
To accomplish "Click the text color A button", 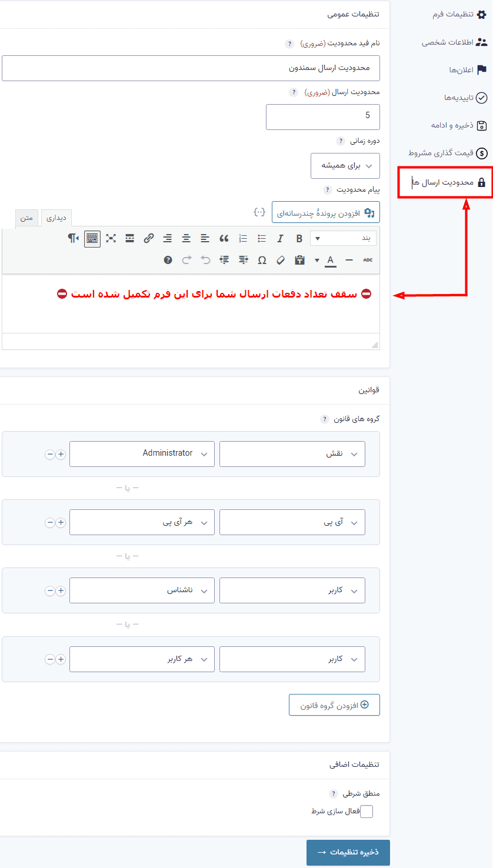I will pyautogui.click(x=331, y=259).
